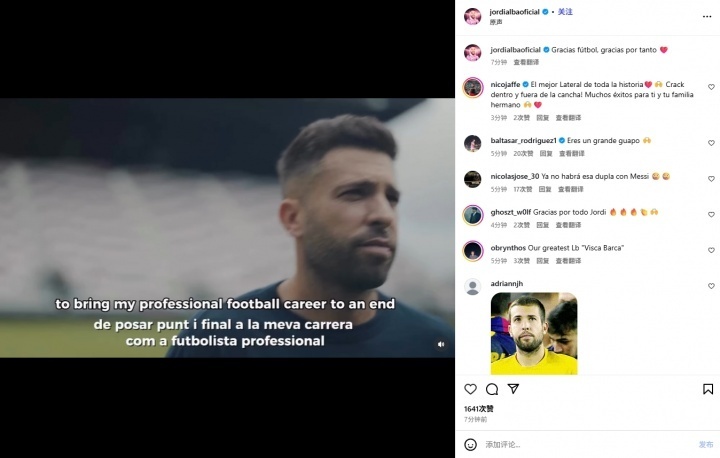Open more options three-dot menu
The image size is (720, 458).
tap(707, 17)
